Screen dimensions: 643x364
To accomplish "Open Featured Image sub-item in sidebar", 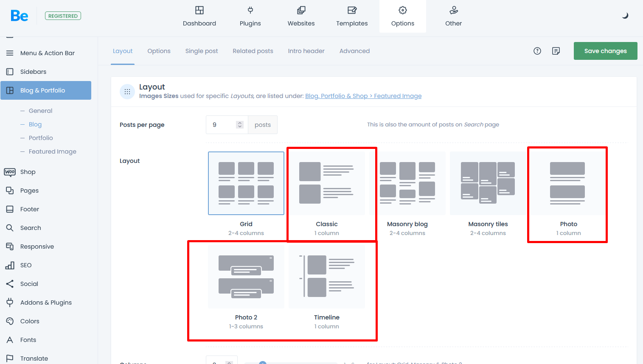I will pyautogui.click(x=53, y=151).
